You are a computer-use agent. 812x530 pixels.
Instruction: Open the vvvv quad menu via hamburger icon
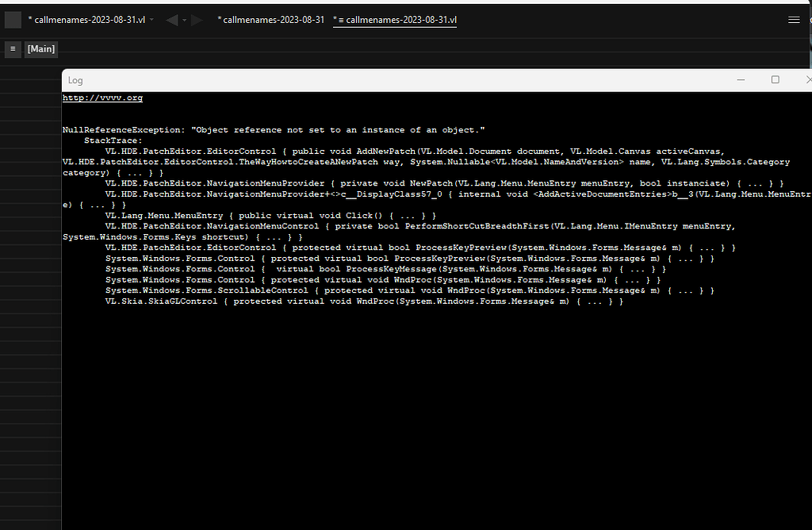coord(794,20)
